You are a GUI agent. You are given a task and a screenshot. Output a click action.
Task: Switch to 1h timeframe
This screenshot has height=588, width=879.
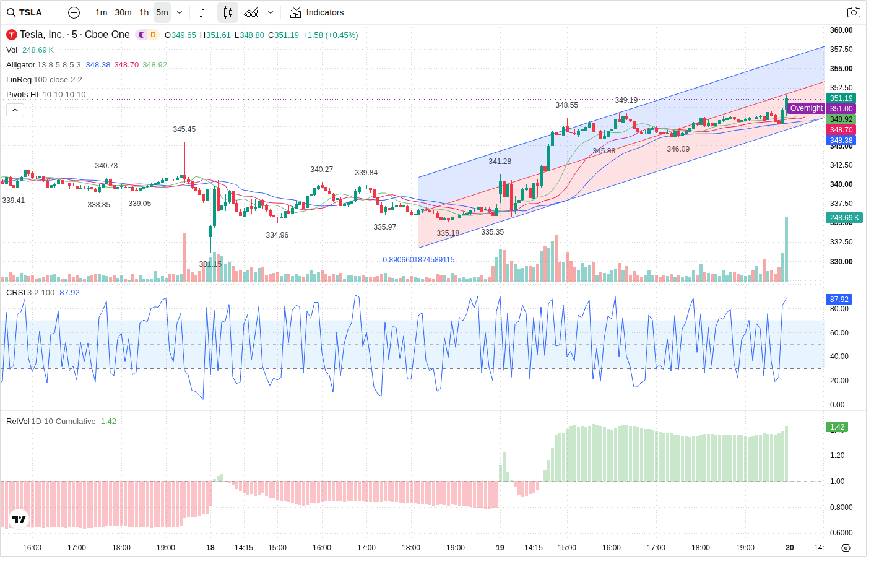(144, 12)
